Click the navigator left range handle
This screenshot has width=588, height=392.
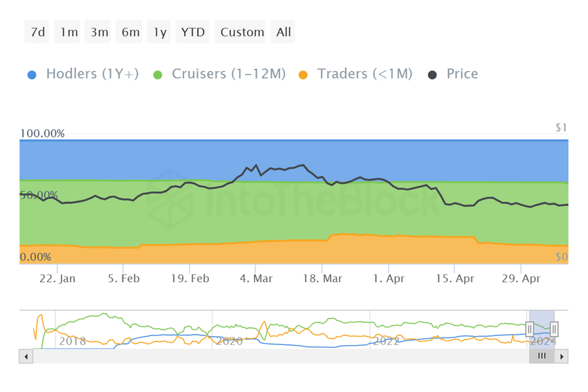[x=529, y=329]
